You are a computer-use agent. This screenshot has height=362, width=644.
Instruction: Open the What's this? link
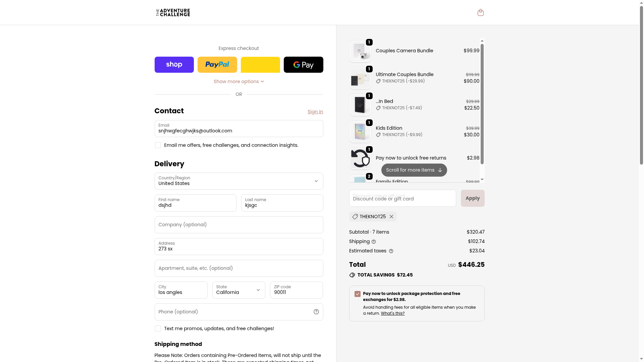click(x=392, y=313)
